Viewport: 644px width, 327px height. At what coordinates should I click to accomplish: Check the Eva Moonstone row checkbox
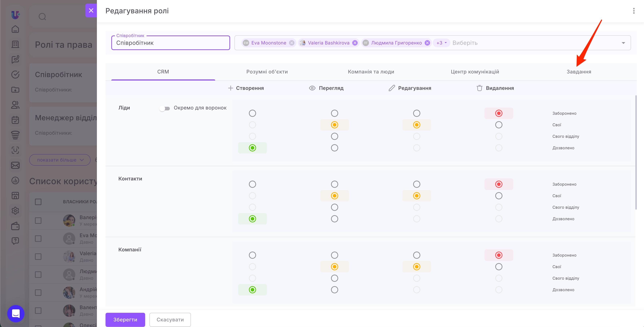(x=38, y=239)
